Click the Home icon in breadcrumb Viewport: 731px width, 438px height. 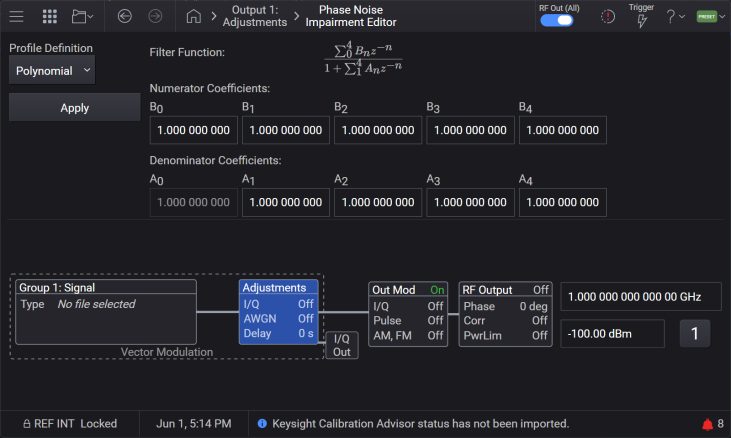[193, 16]
